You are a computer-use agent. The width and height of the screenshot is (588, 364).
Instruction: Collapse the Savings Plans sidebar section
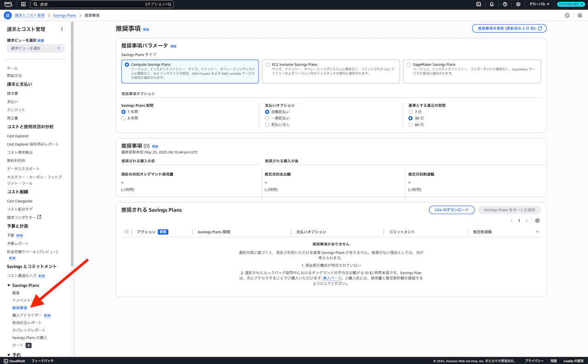pyautogui.click(x=9, y=286)
